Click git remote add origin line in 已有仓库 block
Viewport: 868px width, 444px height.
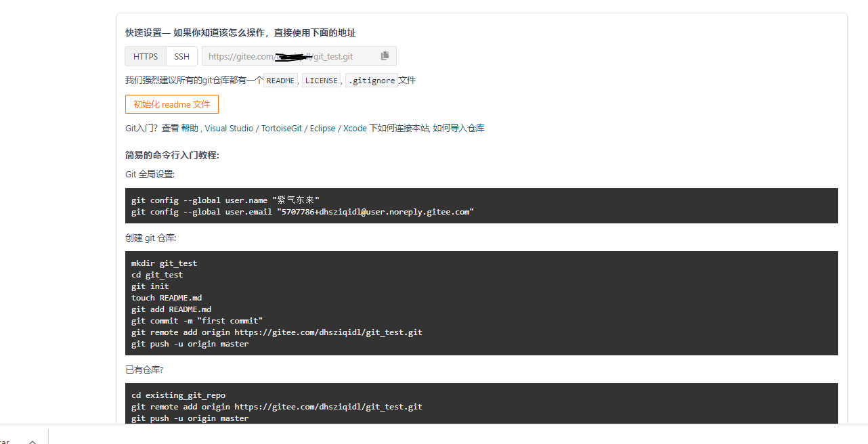point(277,407)
